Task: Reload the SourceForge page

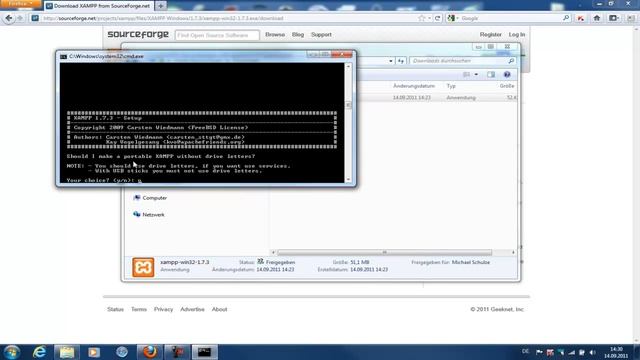Action: click(438, 18)
